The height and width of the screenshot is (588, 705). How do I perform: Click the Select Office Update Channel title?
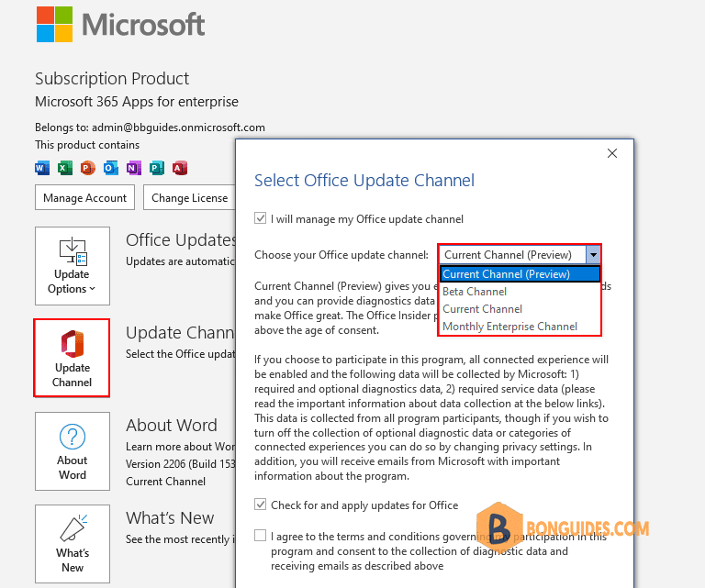coord(364,180)
